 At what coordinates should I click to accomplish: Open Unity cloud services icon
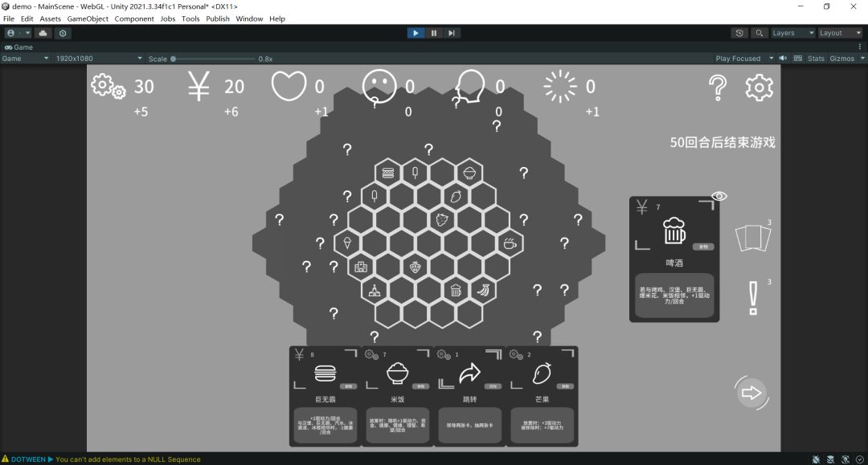(x=43, y=33)
